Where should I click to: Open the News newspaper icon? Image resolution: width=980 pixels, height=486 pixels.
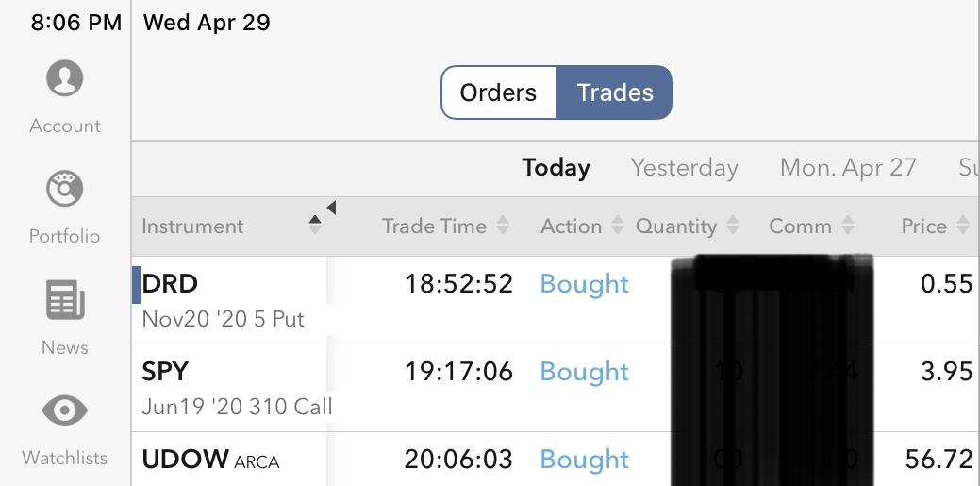(x=64, y=301)
